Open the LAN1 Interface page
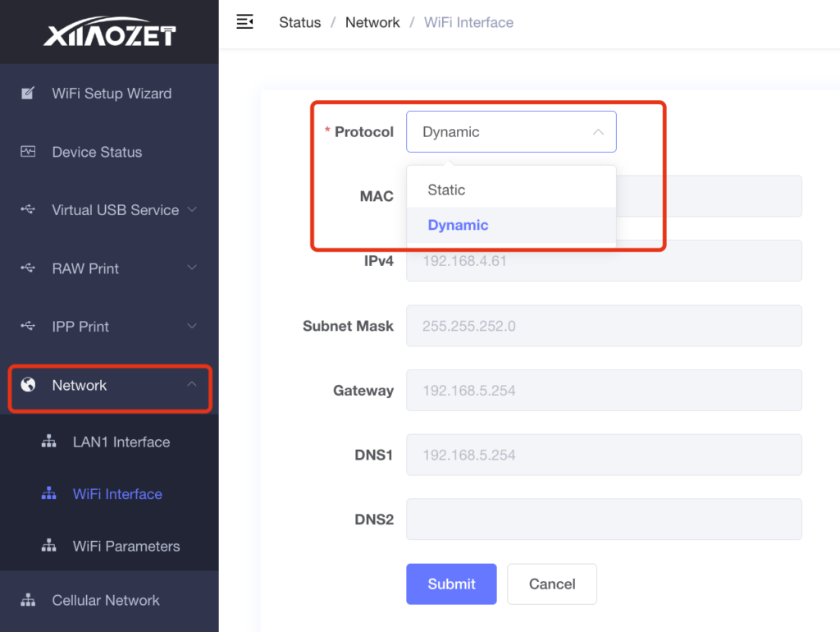Viewport: 840px width, 632px height. click(121, 442)
